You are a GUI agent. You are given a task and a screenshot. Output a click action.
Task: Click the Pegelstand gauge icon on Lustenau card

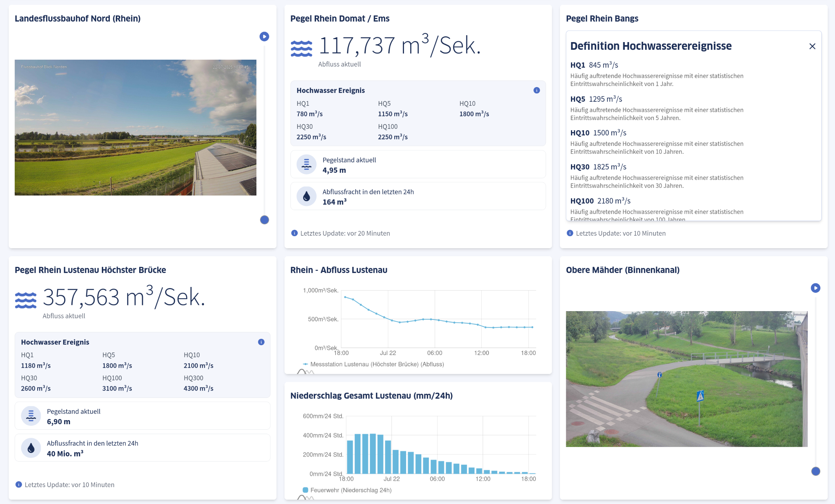31,415
